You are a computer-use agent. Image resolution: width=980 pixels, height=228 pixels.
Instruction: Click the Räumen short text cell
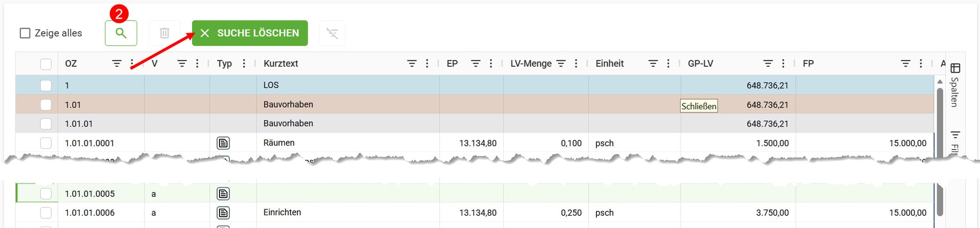coord(348,143)
